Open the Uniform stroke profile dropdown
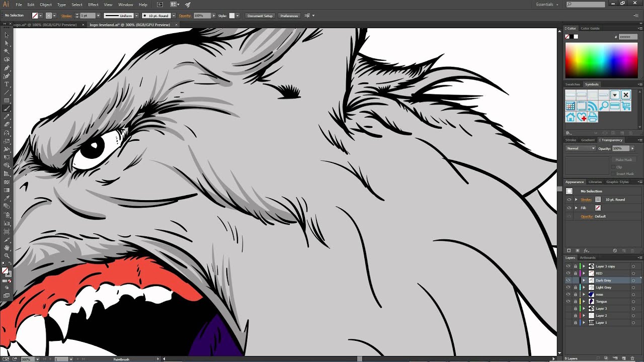This screenshot has width=644, height=362. coord(135,16)
